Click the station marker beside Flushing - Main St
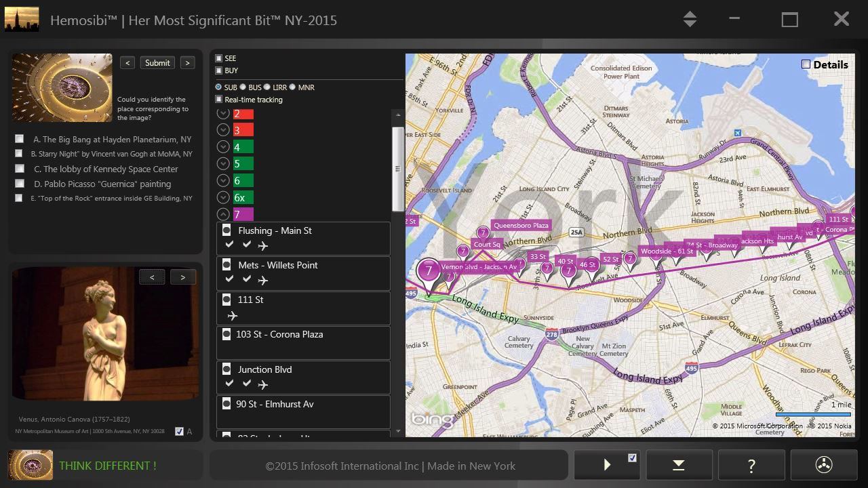The image size is (868, 488). coord(226,230)
